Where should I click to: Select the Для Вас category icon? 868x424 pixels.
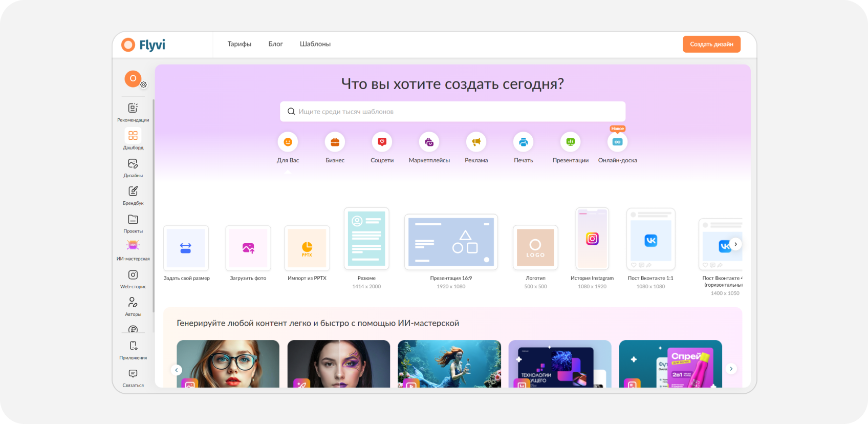pyautogui.click(x=288, y=142)
